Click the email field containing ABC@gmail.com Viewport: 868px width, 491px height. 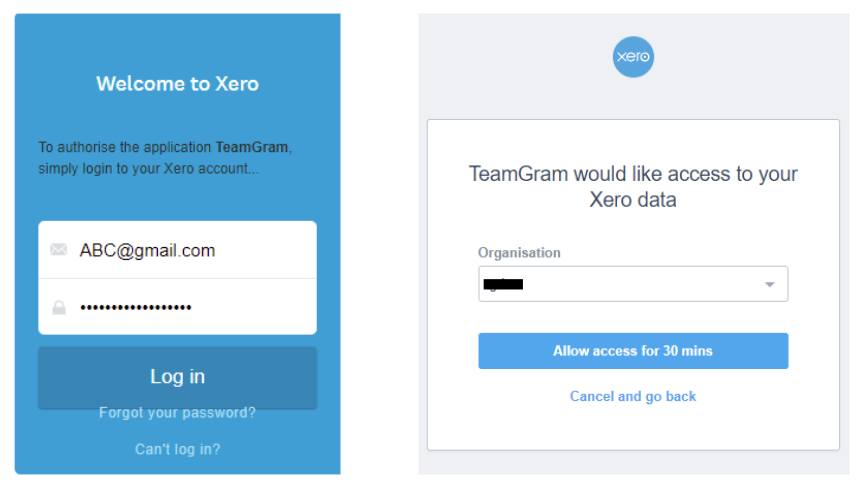(178, 250)
